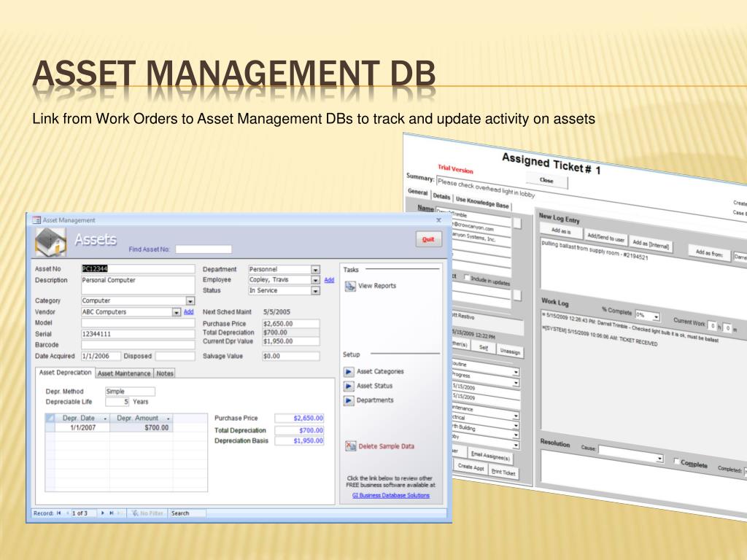The width and height of the screenshot is (747, 560).
Task: Select the Asset Depreciation tab
Action: (x=65, y=373)
